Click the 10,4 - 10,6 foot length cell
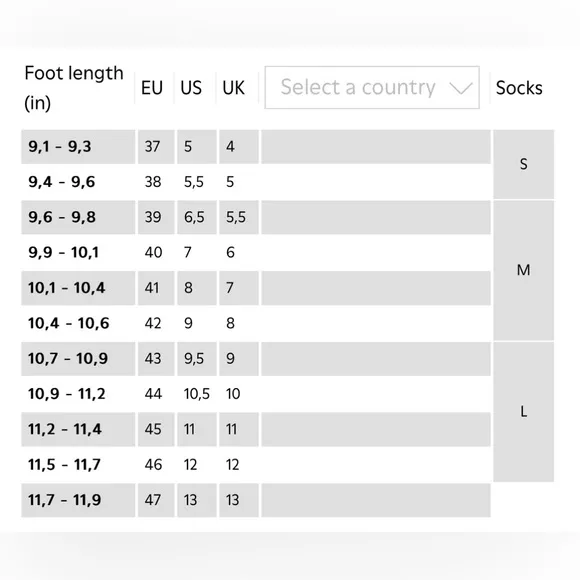Screen dimensions: 580x580 [x=78, y=323]
